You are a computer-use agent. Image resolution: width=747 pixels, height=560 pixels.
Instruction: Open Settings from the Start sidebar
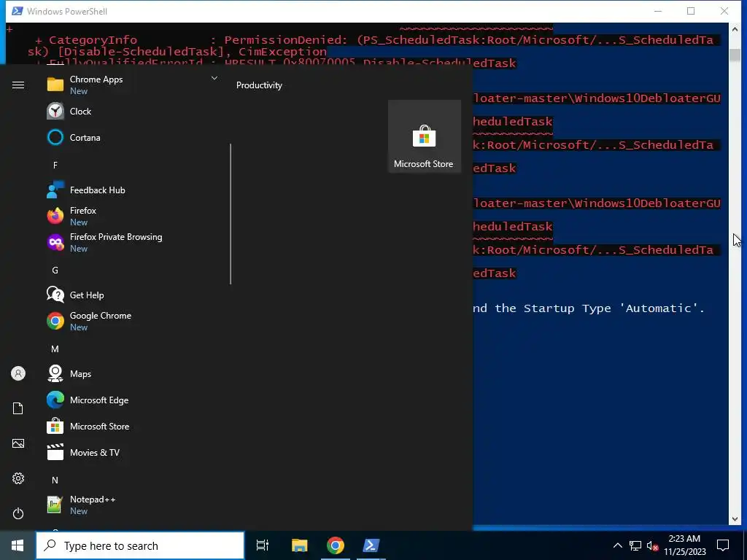[x=18, y=478]
